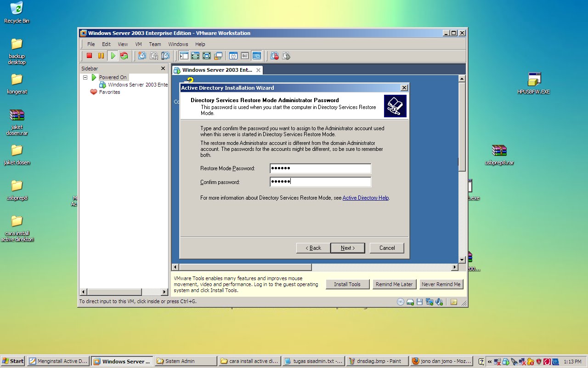Switch to jono dan jomo Mozilla taskbar button
Image resolution: width=588 pixels, height=368 pixels.
pos(441,361)
